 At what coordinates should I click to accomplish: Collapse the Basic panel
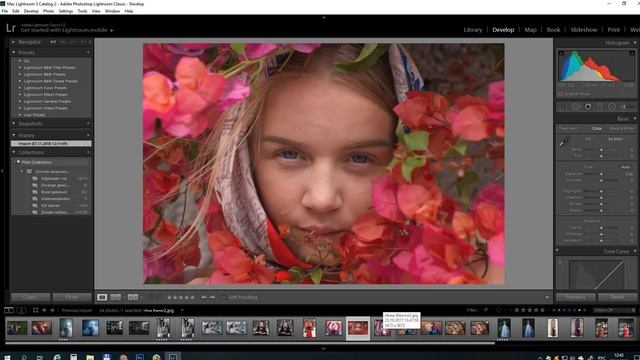tap(635, 119)
